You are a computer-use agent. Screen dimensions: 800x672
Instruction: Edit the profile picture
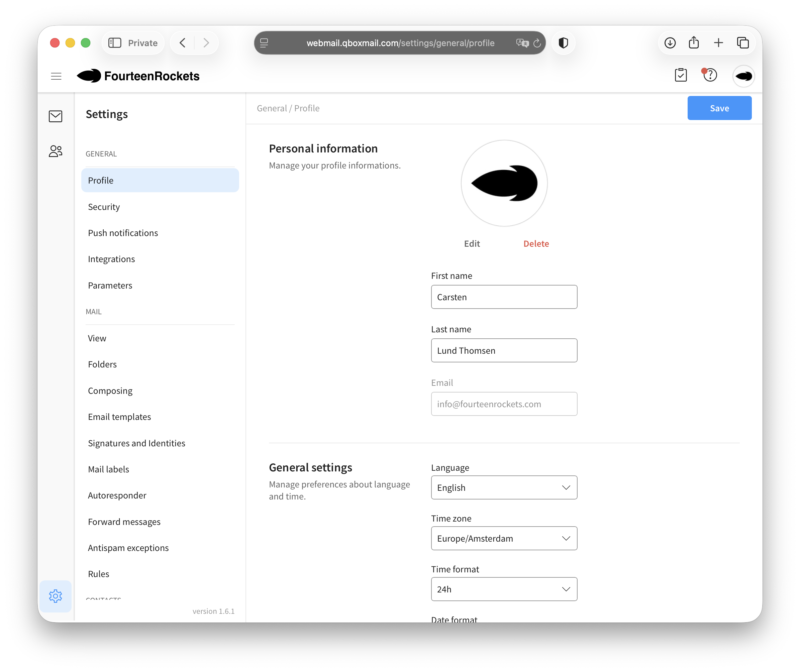coord(472,243)
